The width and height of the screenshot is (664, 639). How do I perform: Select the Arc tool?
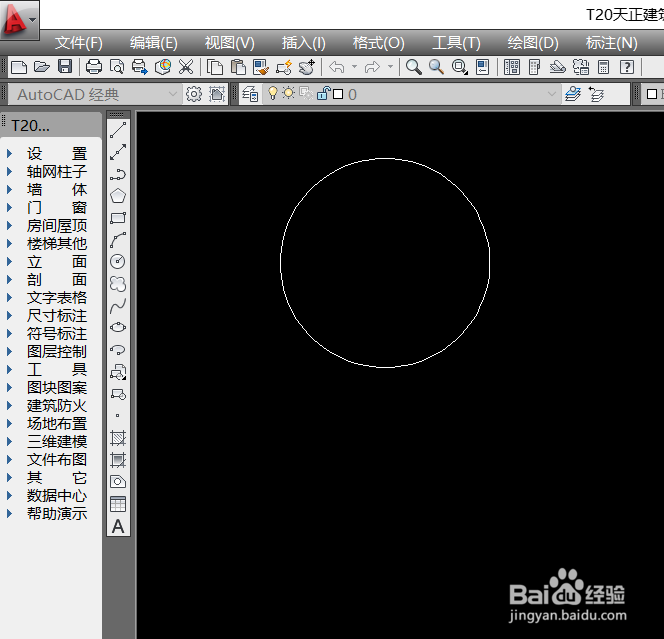coord(118,240)
